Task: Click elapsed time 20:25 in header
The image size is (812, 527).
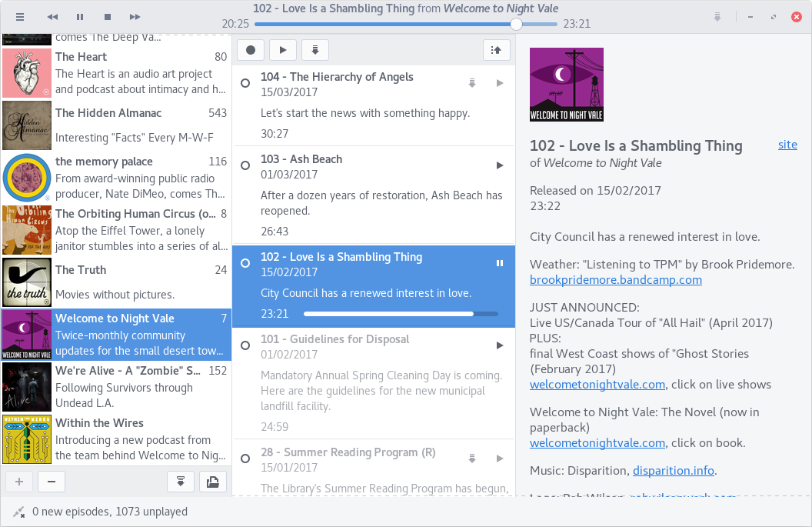Action: 235,24
